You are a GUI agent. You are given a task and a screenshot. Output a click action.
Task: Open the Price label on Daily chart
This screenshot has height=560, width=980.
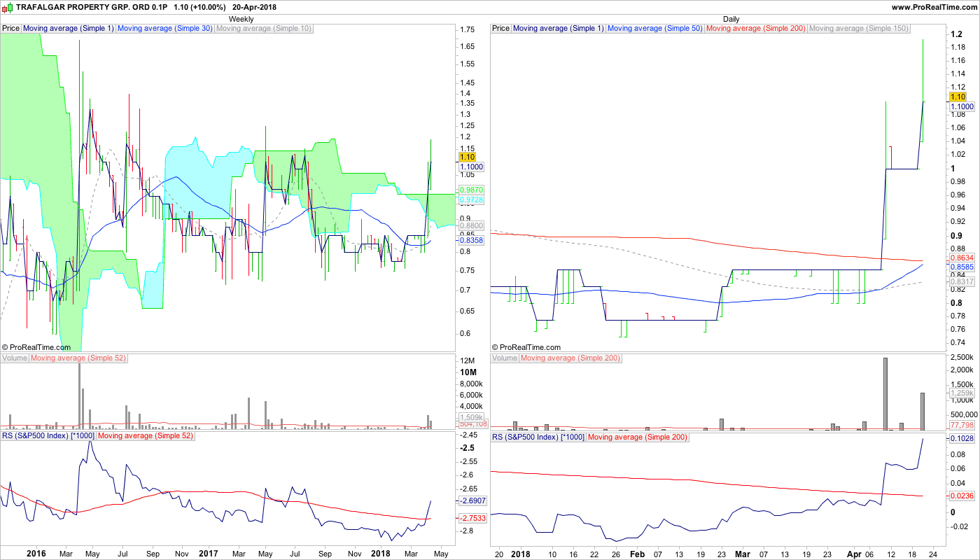click(x=501, y=29)
